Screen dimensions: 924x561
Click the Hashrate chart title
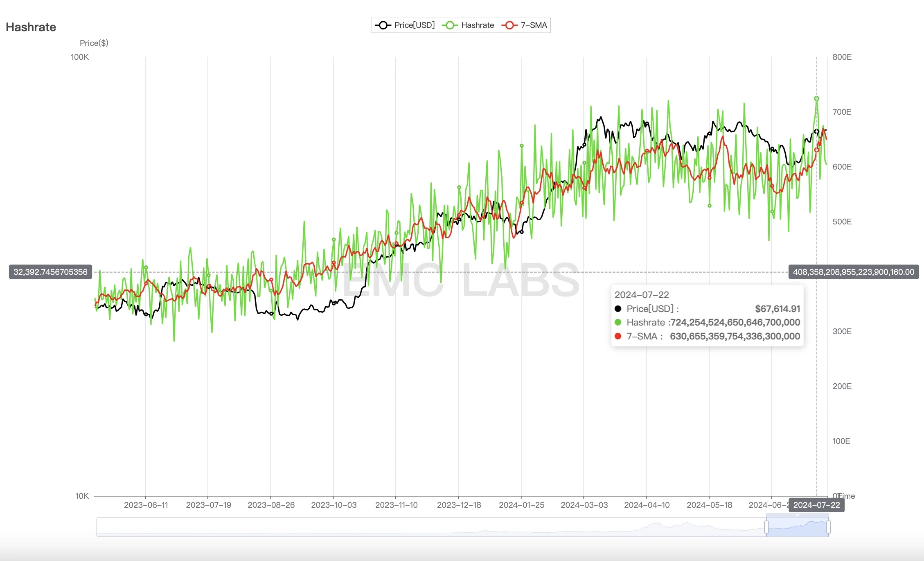31,27
